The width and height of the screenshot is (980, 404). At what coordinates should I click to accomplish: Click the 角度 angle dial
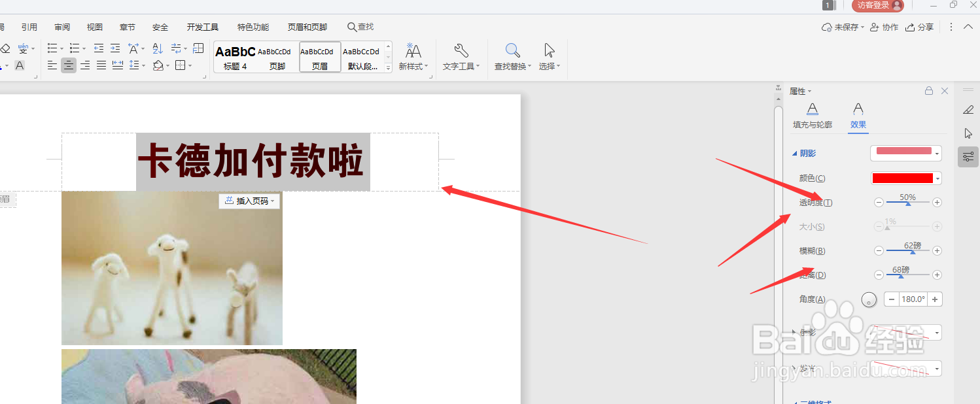pyautogui.click(x=869, y=299)
